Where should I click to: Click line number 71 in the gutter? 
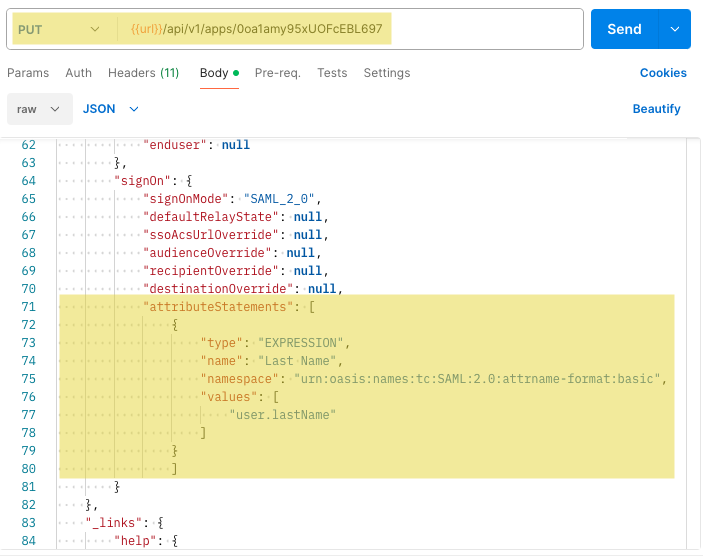(28, 307)
